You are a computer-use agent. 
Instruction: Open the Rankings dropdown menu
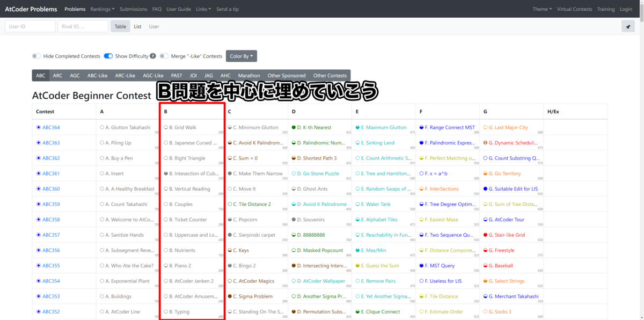[x=103, y=9]
